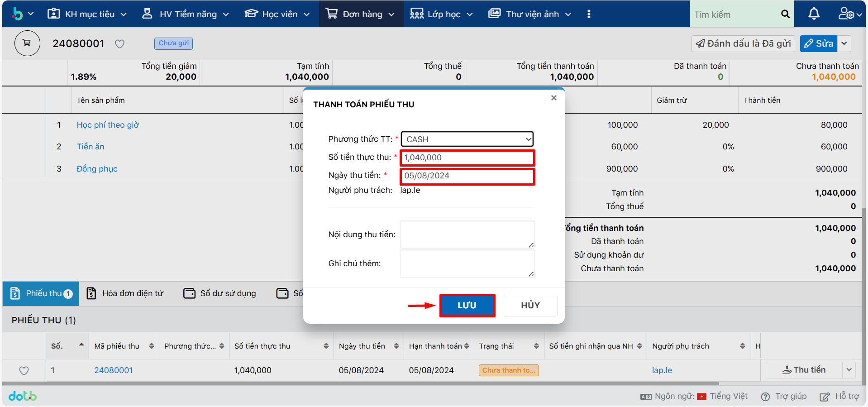Click the shopping cart order icon
868x407 pixels.
[x=27, y=43]
